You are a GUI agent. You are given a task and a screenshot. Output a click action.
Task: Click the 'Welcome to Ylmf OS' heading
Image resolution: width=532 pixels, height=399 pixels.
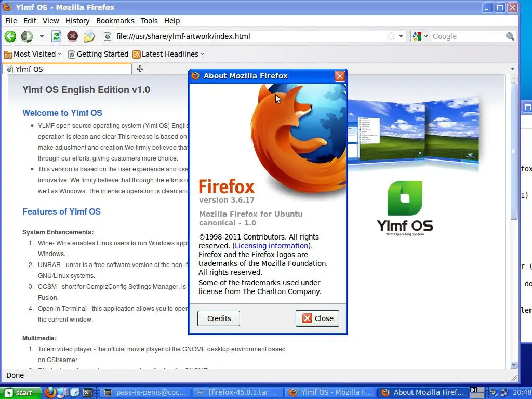(62, 113)
